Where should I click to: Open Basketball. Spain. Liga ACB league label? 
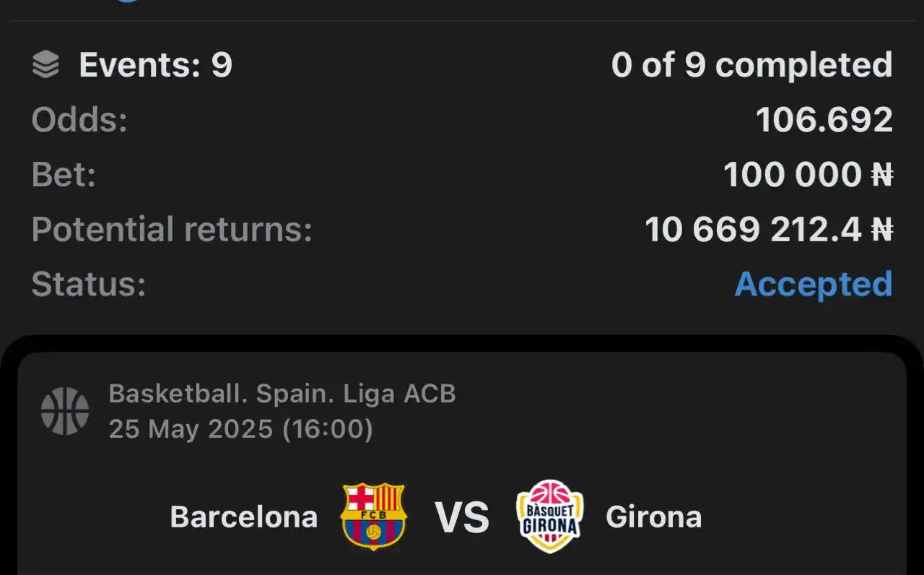[282, 394]
